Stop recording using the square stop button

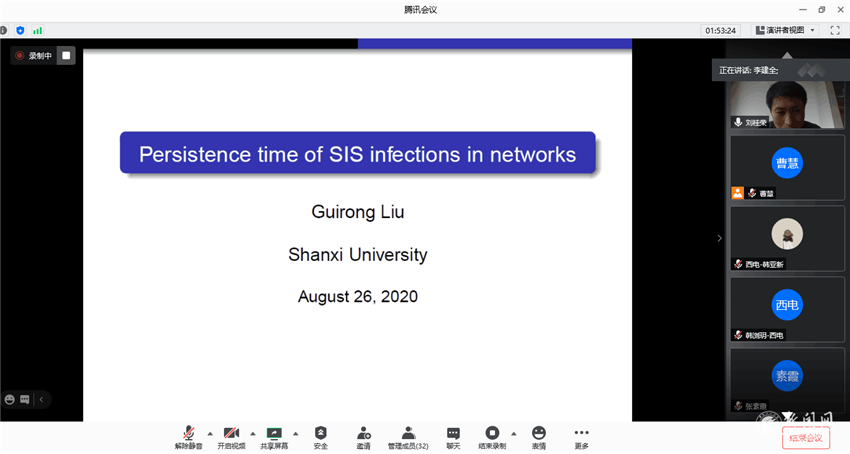66,56
